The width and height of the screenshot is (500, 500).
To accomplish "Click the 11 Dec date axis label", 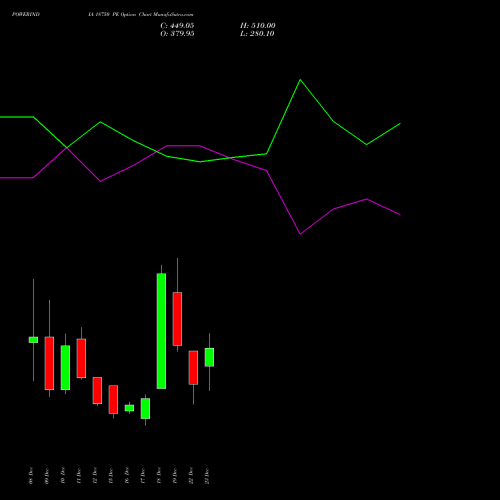I will point(79,476).
